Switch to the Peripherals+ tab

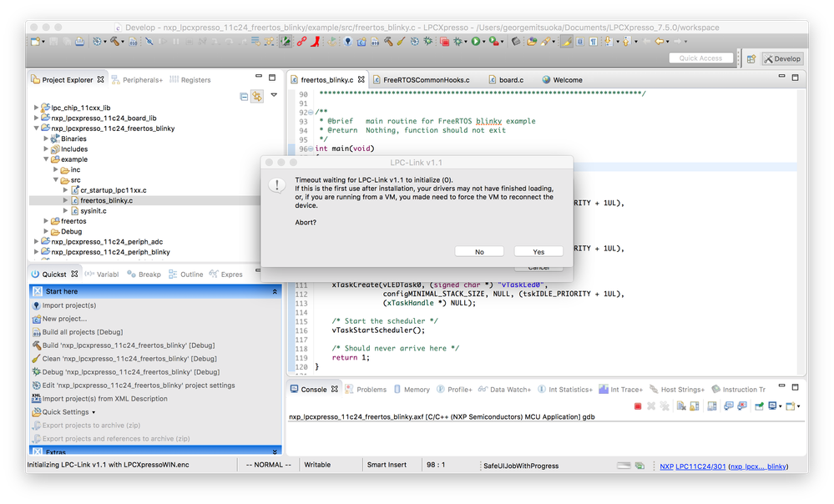[x=137, y=80]
